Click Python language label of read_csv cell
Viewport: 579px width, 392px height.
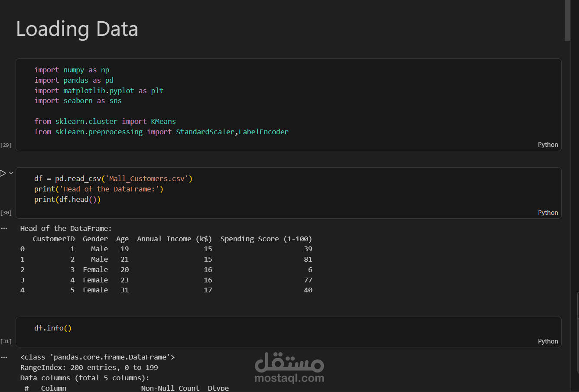pyautogui.click(x=548, y=213)
